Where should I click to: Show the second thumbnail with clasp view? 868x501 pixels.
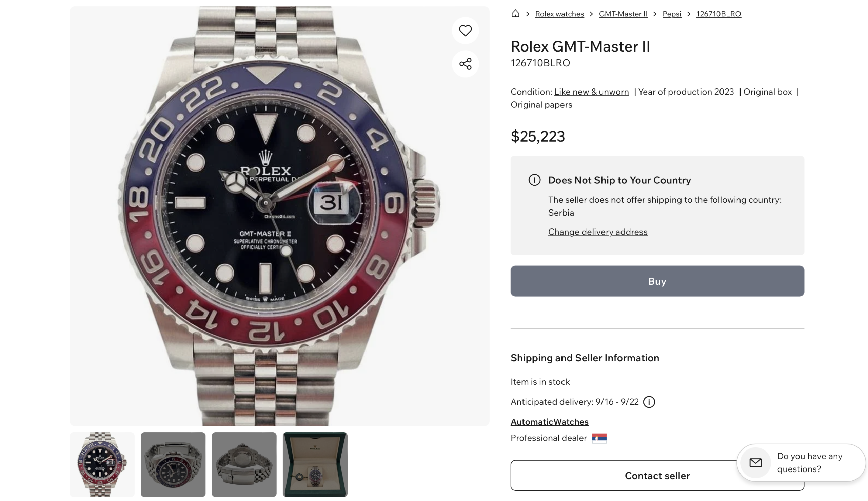[x=173, y=464]
